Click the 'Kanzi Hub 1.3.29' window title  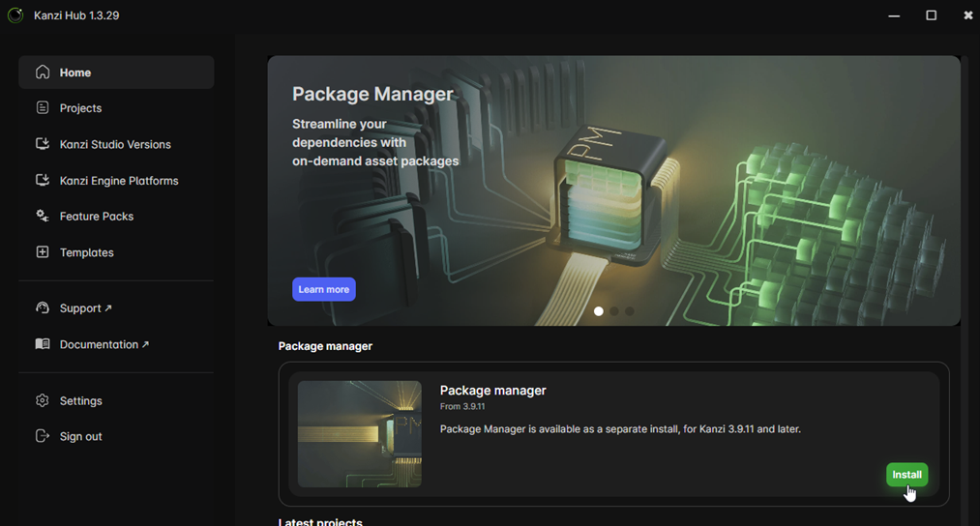point(76,15)
